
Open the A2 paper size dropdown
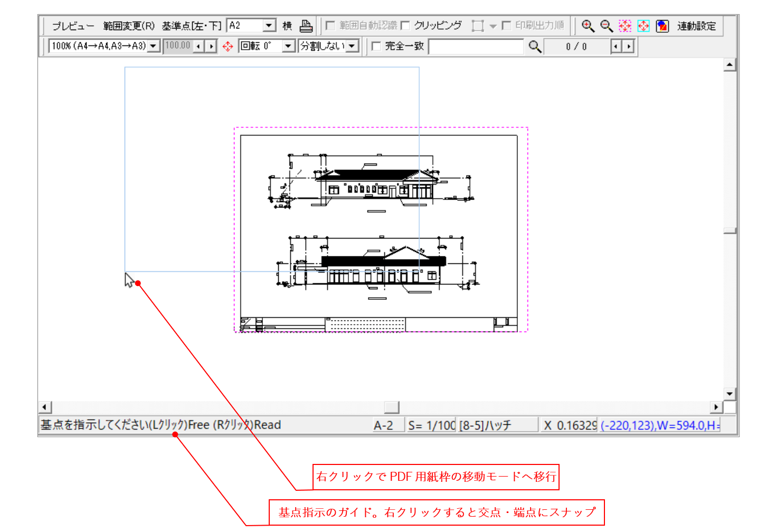tap(269, 25)
